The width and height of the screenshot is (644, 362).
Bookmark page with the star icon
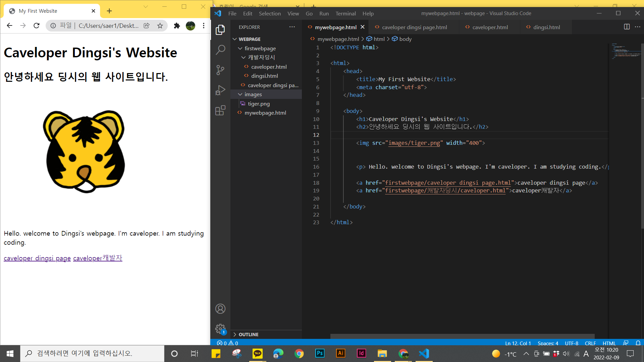(x=160, y=26)
